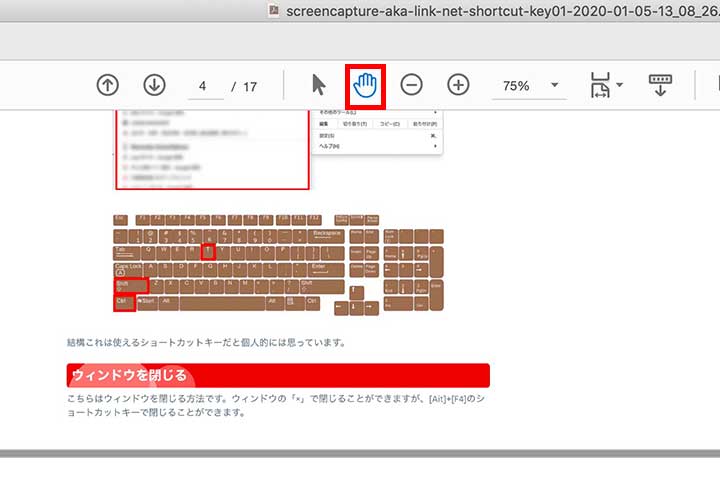
Task: Click the screencapture-aka-link-net file name title
Action: (502, 11)
